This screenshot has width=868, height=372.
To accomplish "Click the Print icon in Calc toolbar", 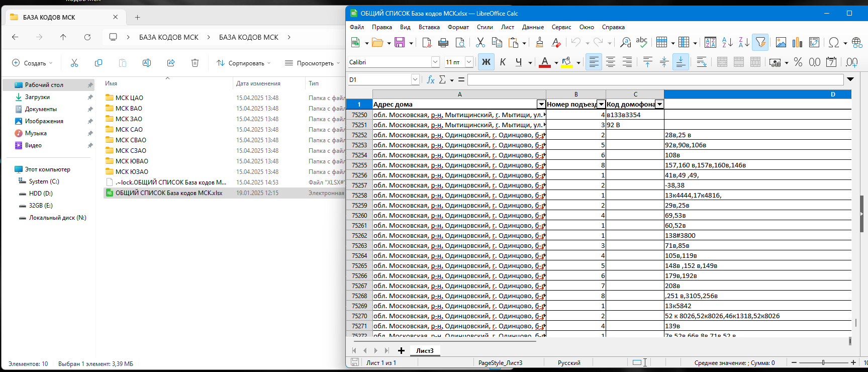I will pos(443,42).
